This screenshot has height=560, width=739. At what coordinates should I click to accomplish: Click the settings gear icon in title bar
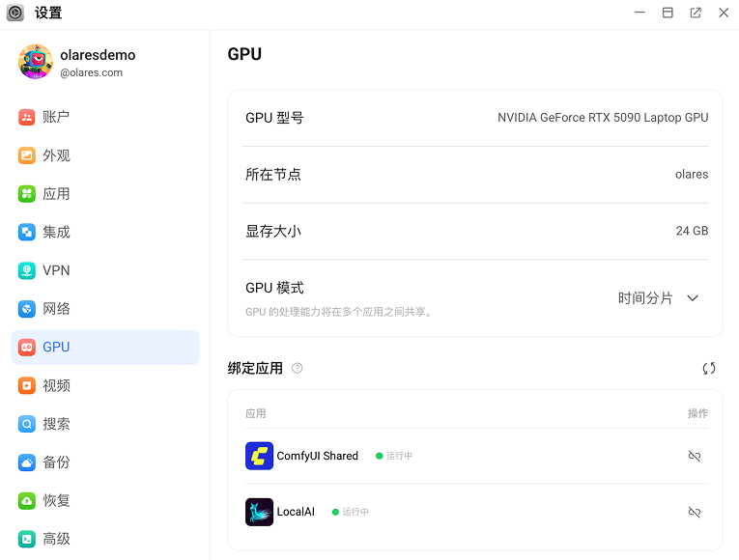coord(15,13)
